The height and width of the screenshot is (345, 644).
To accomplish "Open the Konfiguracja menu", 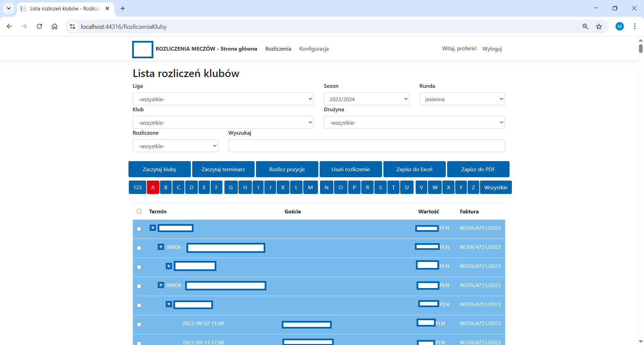I will (314, 49).
